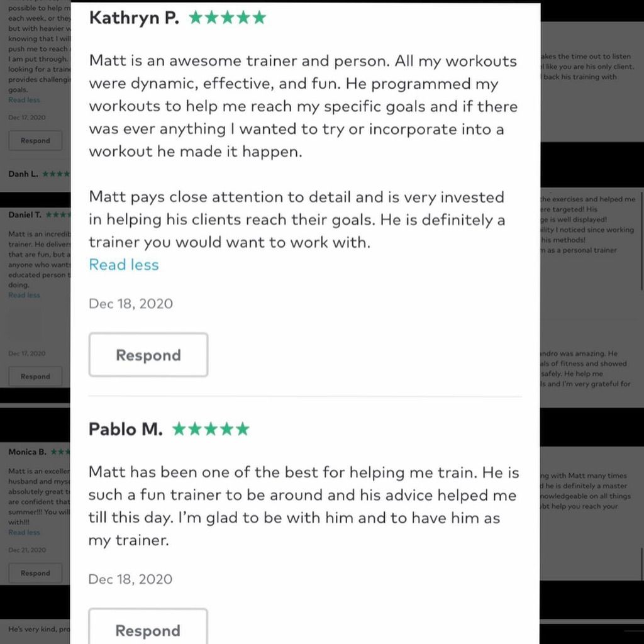Screen dimensions: 644x644
Task: Select the Kathryn P. reviewer name
Action: [134, 18]
